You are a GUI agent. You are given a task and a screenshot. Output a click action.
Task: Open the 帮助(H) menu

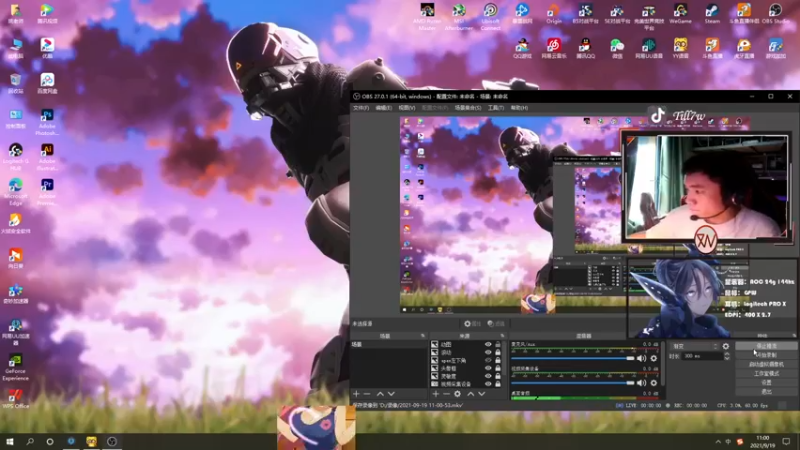click(519, 108)
